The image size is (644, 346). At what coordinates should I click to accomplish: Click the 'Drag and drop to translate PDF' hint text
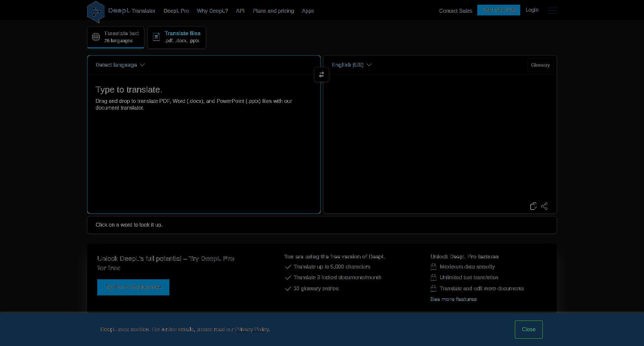(x=194, y=105)
